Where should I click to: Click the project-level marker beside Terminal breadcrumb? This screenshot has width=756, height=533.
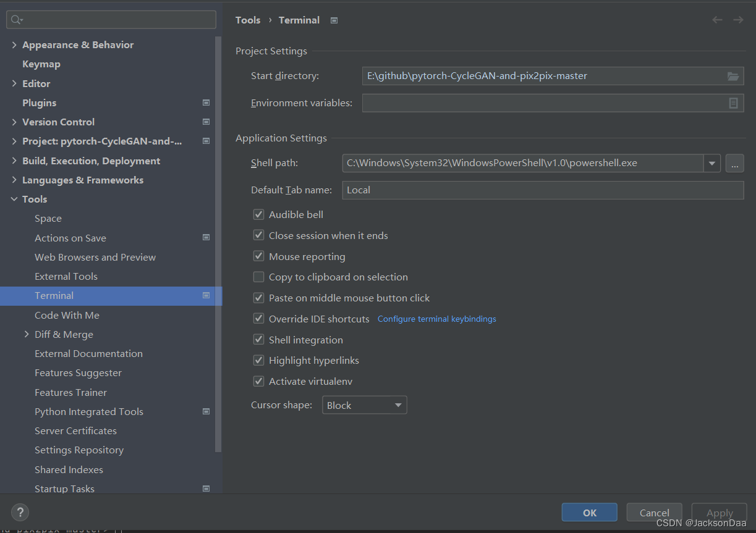pos(334,20)
